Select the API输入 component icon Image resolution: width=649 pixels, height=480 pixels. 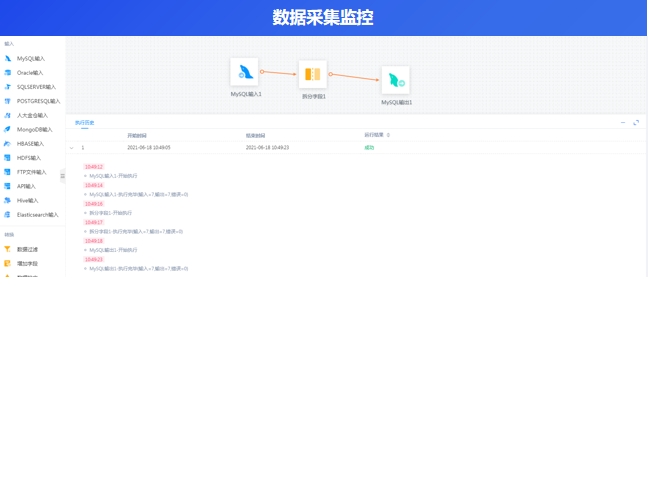[7, 186]
